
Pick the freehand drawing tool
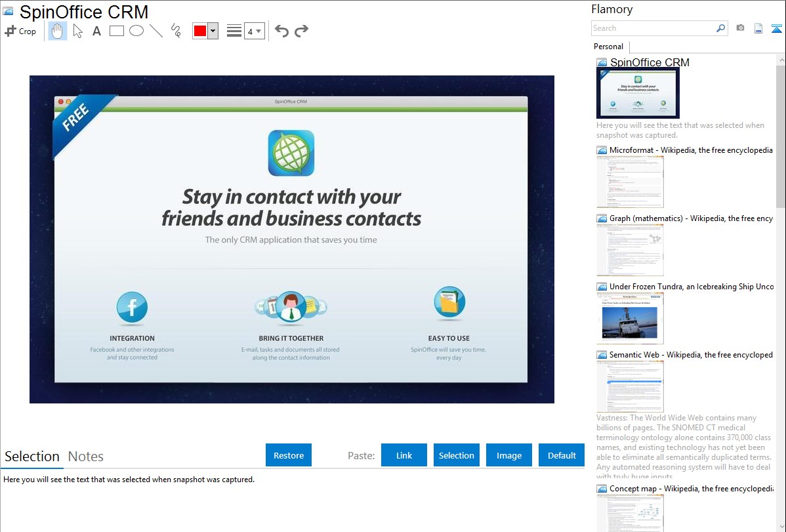pos(176,31)
